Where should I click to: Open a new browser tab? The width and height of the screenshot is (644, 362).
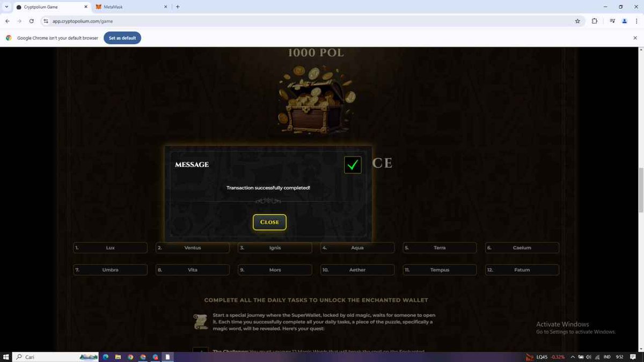click(x=178, y=7)
